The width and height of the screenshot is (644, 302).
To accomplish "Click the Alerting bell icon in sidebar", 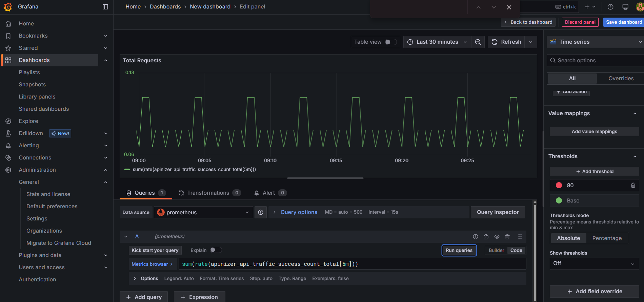I will tap(8, 146).
